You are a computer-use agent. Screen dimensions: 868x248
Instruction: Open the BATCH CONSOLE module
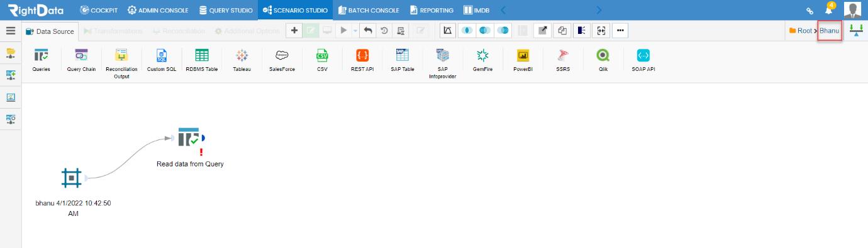(x=369, y=10)
